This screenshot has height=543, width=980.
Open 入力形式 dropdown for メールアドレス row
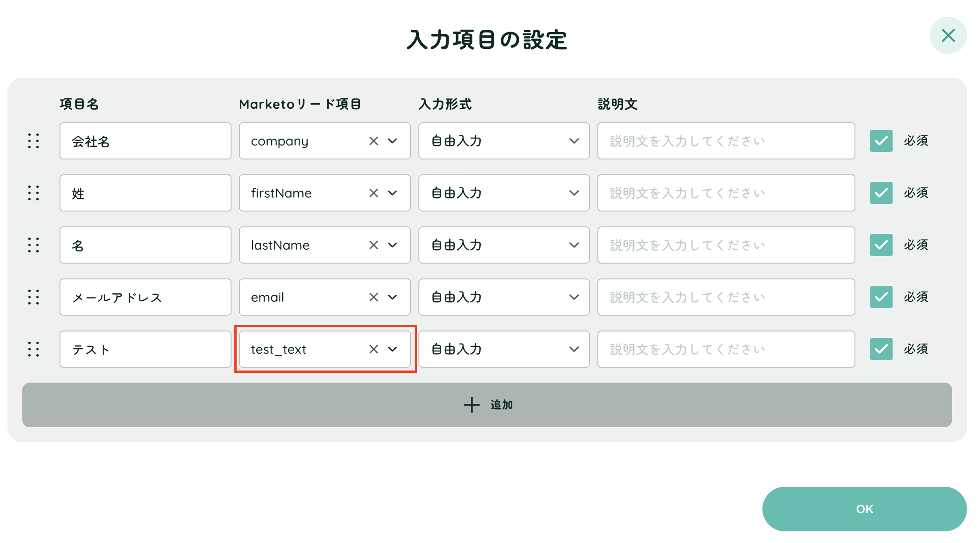pyautogui.click(x=504, y=297)
